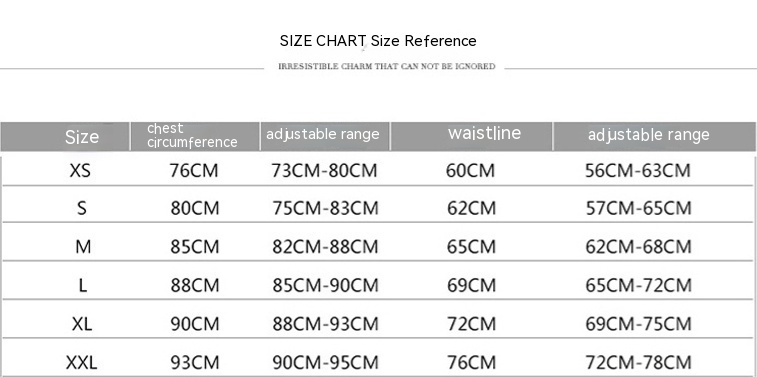Select the S size row label

point(82,209)
